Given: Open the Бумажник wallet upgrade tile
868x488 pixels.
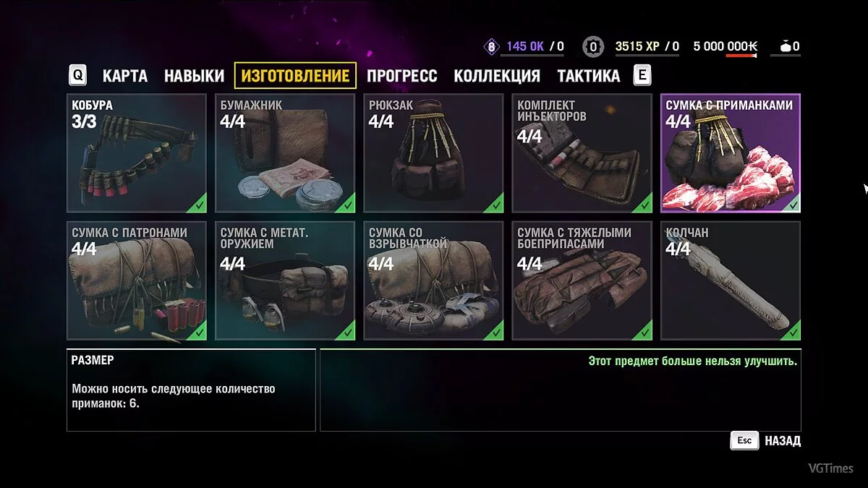Looking at the screenshot, I should coord(285,153).
